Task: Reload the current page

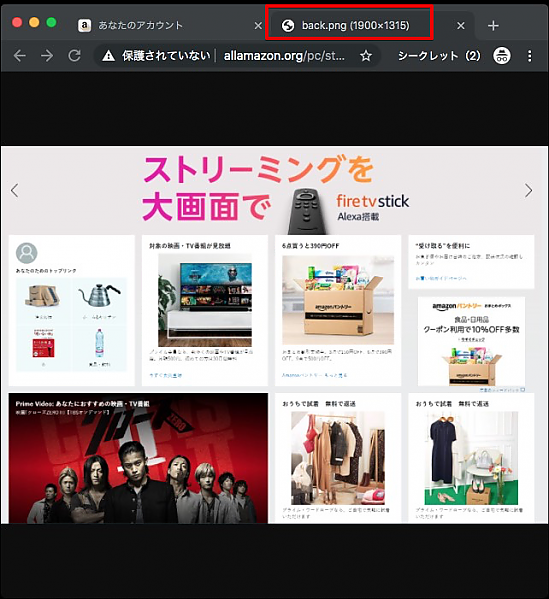Action: (x=74, y=56)
